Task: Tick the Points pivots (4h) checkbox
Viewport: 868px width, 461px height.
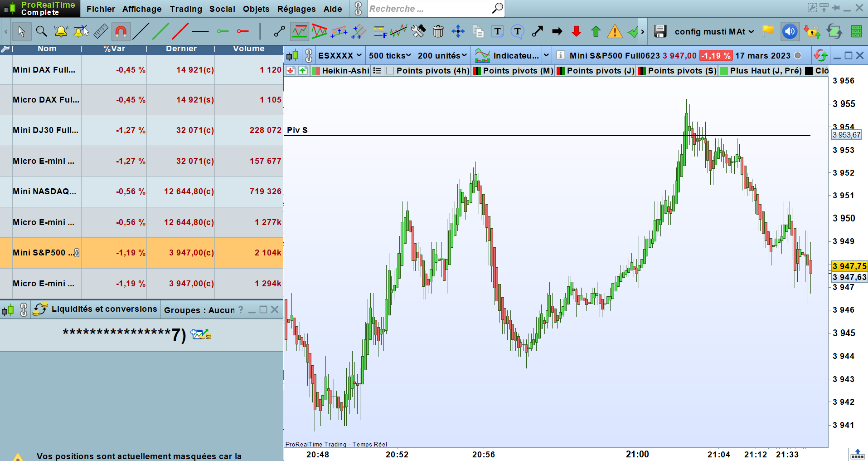Action: coord(390,71)
